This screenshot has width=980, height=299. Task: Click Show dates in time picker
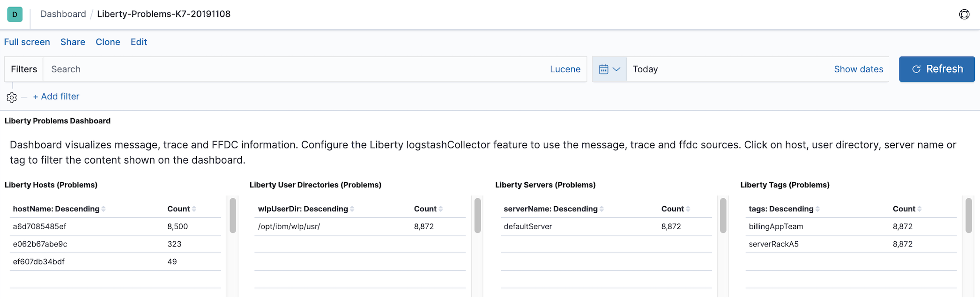(858, 69)
